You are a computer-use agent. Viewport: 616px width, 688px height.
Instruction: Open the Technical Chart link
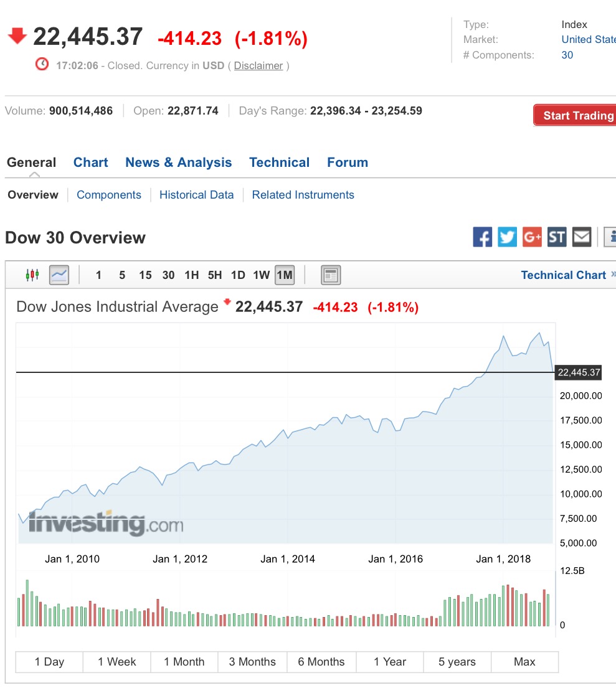pyautogui.click(x=564, y=275)
